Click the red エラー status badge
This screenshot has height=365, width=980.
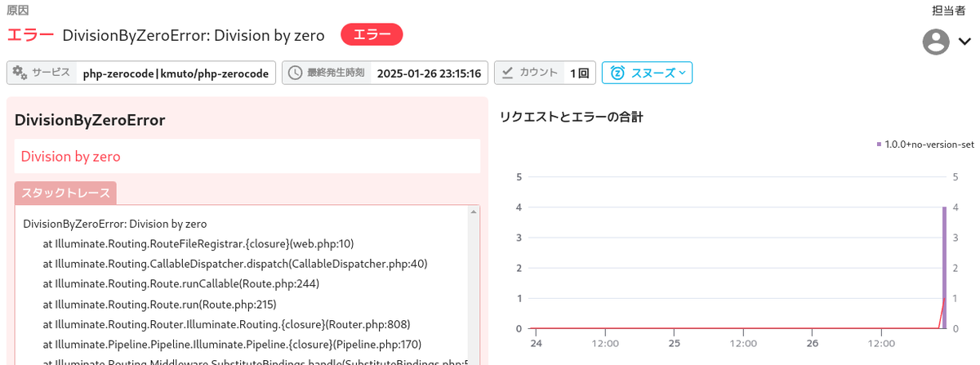pos(372,34)
